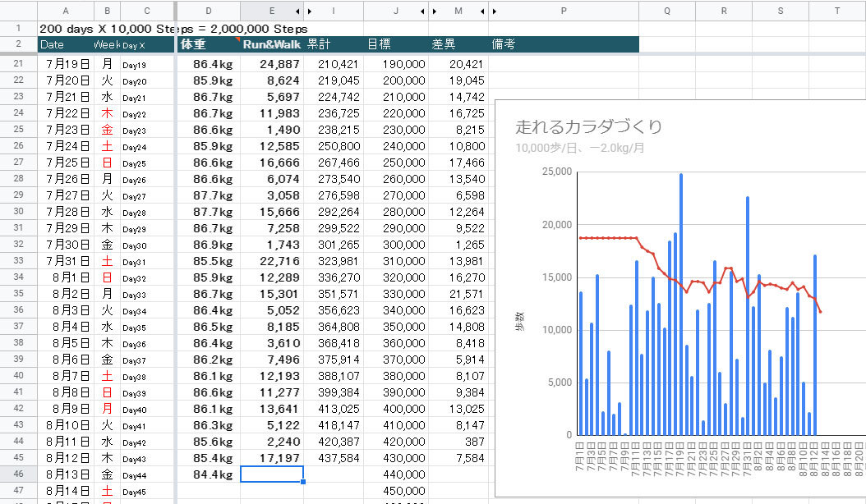Image resolution: width=866 pixels, height=504 pixels.
Task: Select column P header
Action: (x=564, y=11)
